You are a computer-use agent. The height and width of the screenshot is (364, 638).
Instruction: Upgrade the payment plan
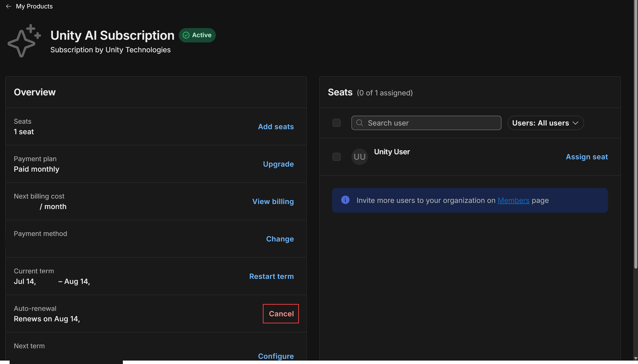[278, 164]
